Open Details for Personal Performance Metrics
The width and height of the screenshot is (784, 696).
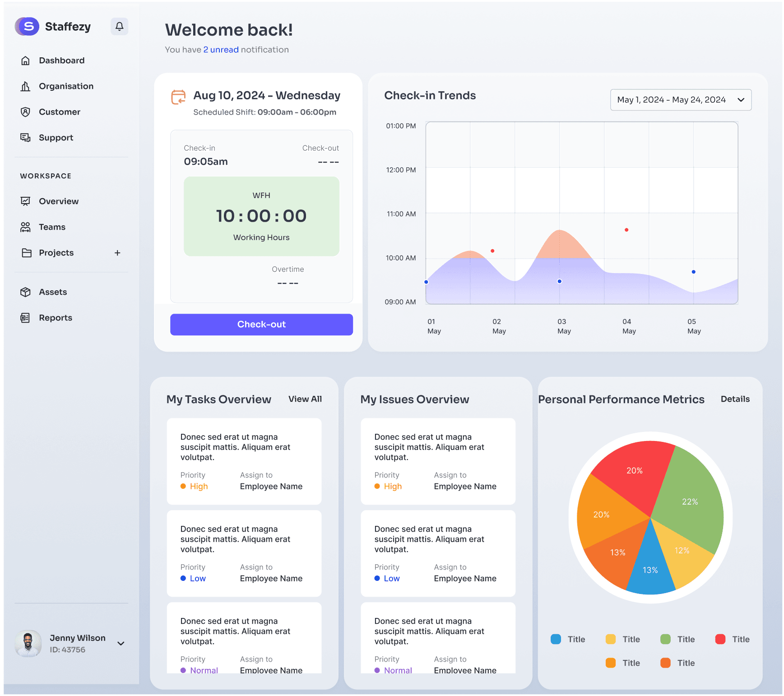[735, 399]
